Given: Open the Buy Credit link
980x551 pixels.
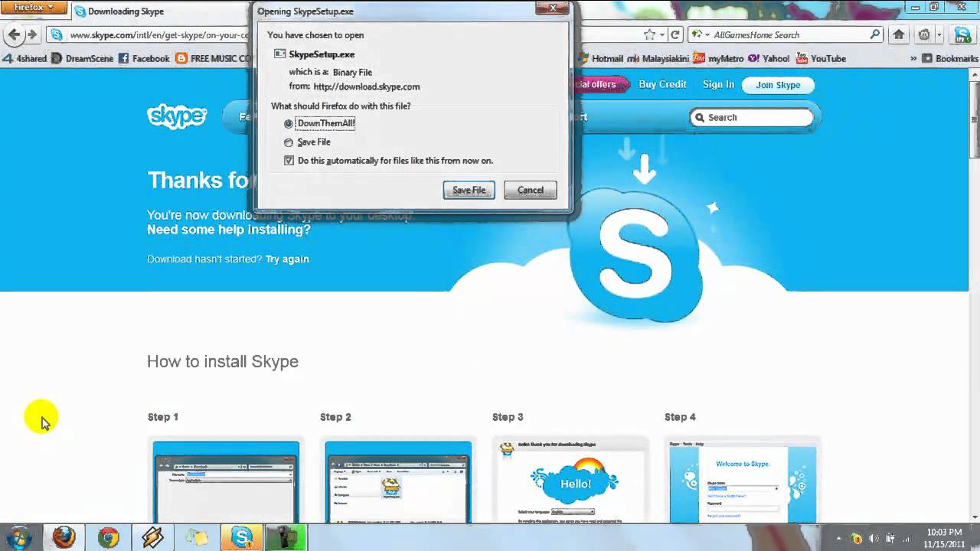Looking at the screenshot, I should click(x=663, y=84).
